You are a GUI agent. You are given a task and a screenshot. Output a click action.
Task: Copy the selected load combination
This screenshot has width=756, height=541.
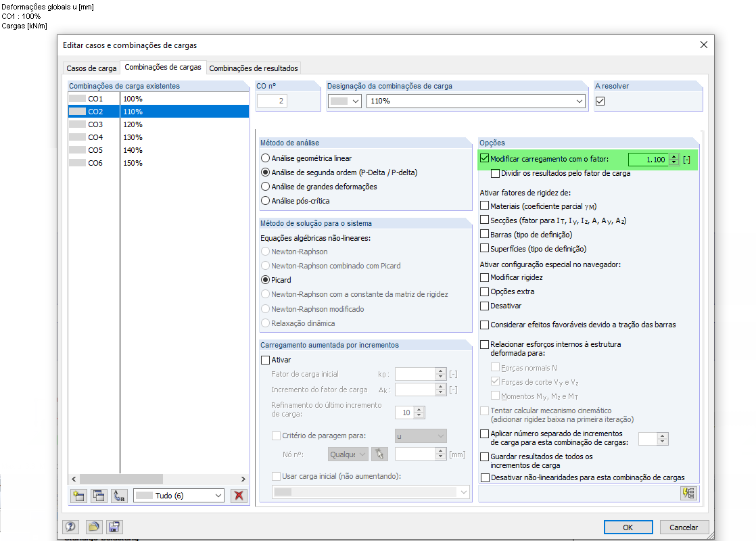click(x=99, y=496)
